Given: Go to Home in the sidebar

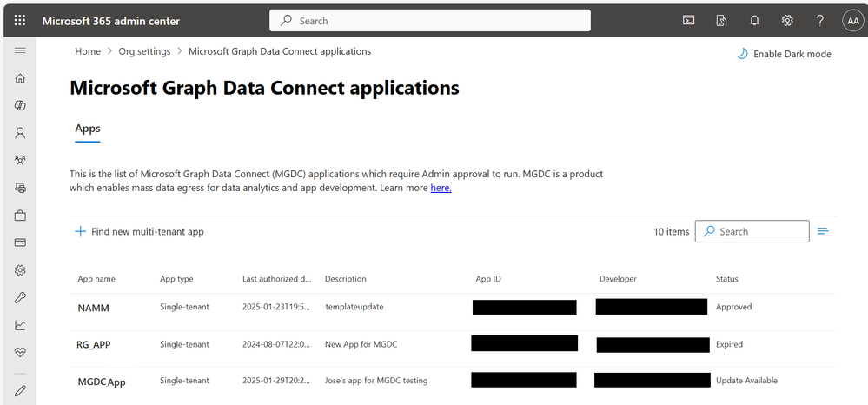Looking at the screenshot, I should click(x=20, y=78).
